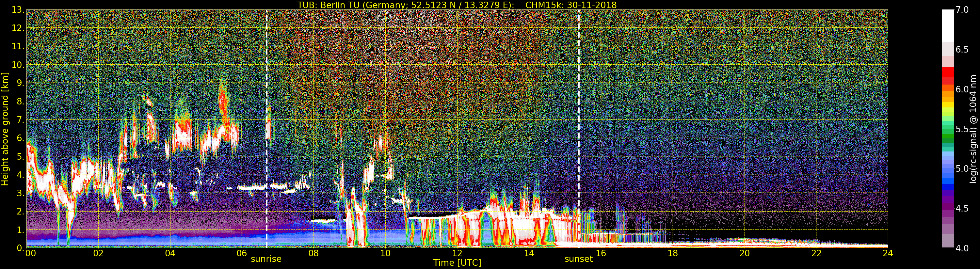Click the x-axis tick label '16'
Viewport: 980px width, 269px height.
601,253
